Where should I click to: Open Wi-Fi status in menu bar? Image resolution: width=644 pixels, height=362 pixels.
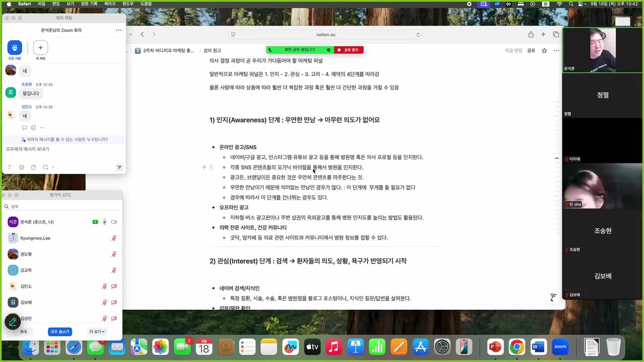point(559,4)
